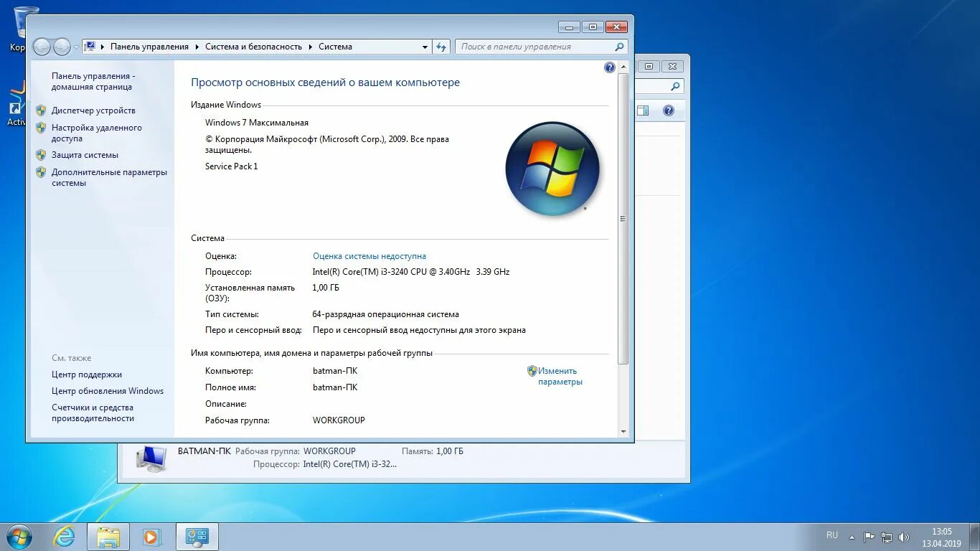Viewport: 980px width, 551px height.
Task: Open Панель управления - домашняя страница link
Action: [x=93, y=81]
